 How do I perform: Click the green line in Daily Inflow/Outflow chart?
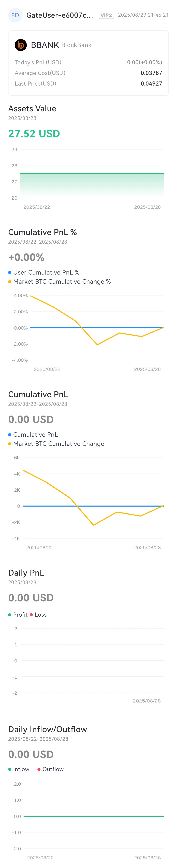click(94, 816)
